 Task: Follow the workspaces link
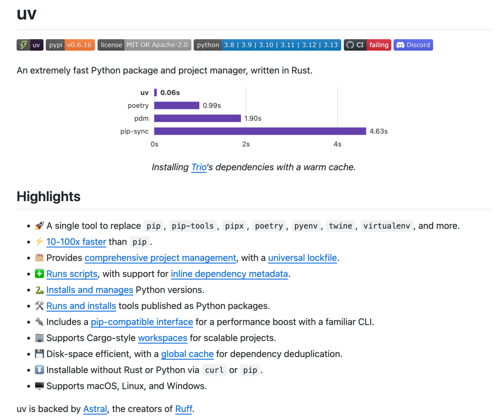pos(162,338)
